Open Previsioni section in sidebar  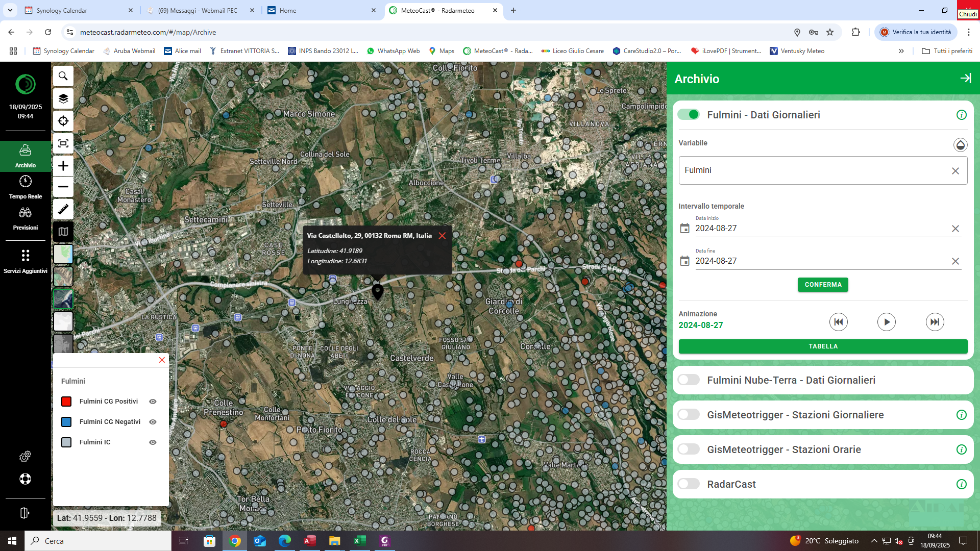26,218
